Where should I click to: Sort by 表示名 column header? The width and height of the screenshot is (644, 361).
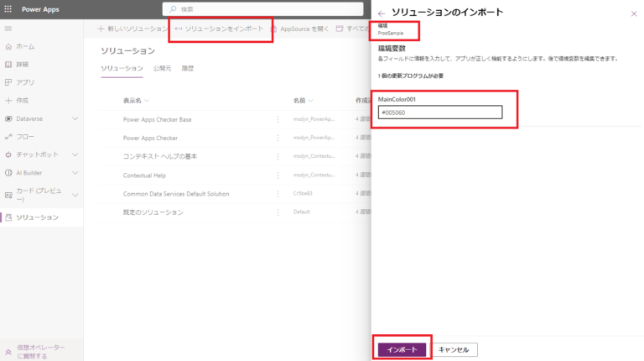(x=136, y=100)
